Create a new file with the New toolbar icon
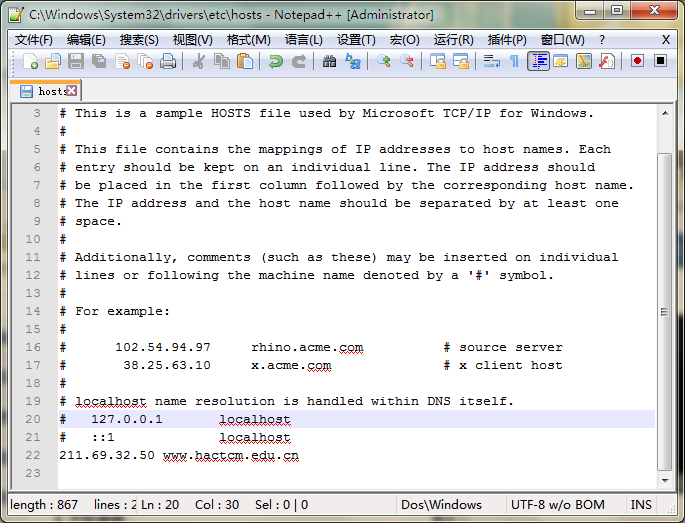685x523 pixels. click(x=30, y=62)
